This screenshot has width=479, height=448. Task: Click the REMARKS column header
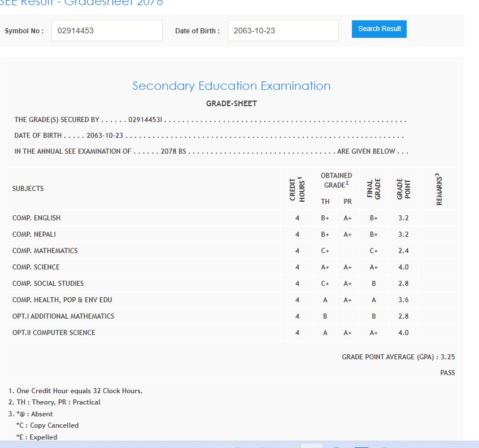(439, 189)
